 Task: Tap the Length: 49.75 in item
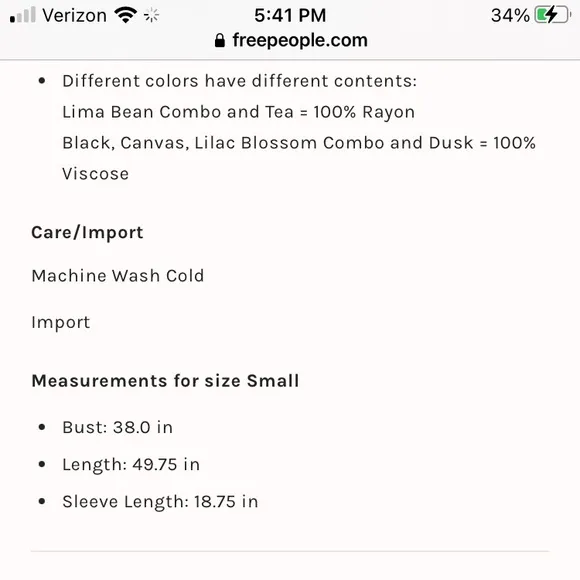(131, 465)
